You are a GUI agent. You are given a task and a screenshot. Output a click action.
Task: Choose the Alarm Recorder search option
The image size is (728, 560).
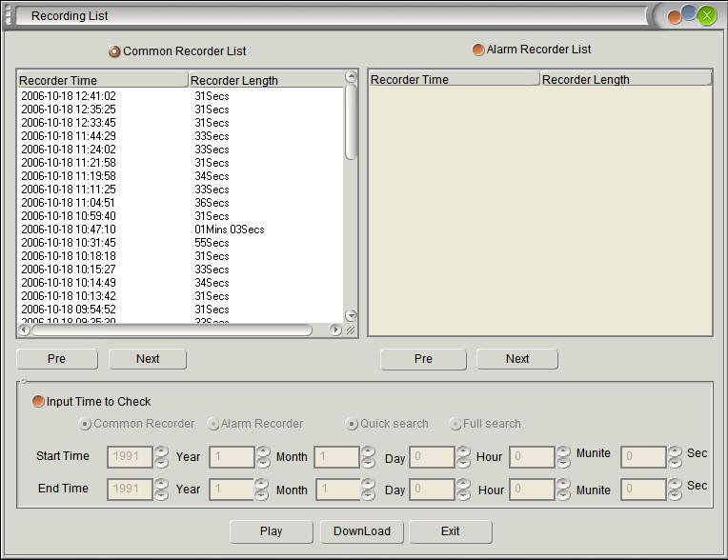pyautogui.click(x=213, y=424)
